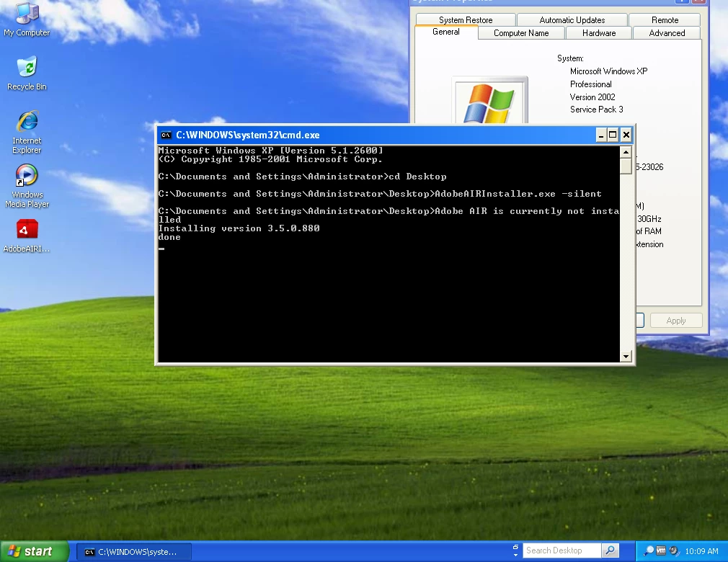Click the cmd scrollbar thumb
The image size is (728, 562).
(626, 166)
